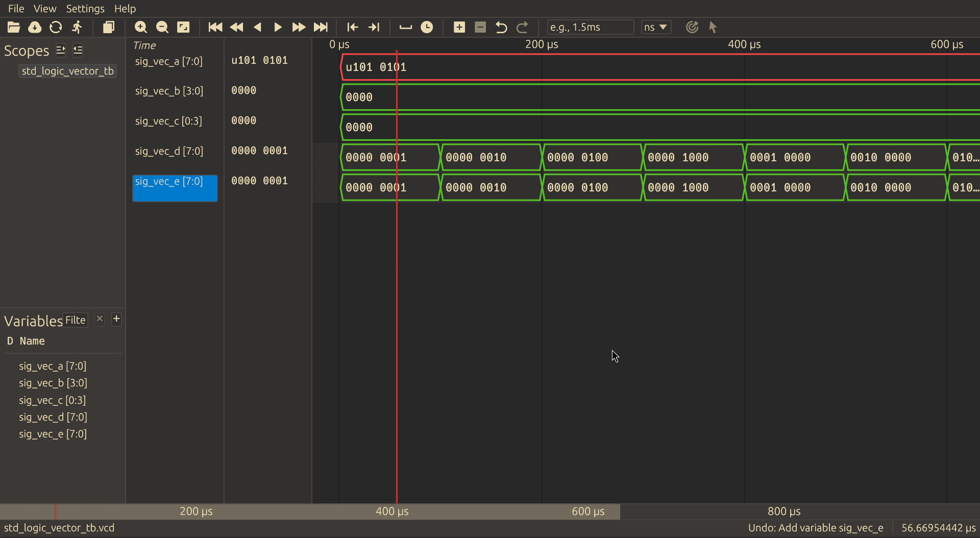Image resolution: width=980 pixels, height=538 pixels.
Task: Click the std_logic_vector_tb.vcd filename in status bar
Action: 59,528
